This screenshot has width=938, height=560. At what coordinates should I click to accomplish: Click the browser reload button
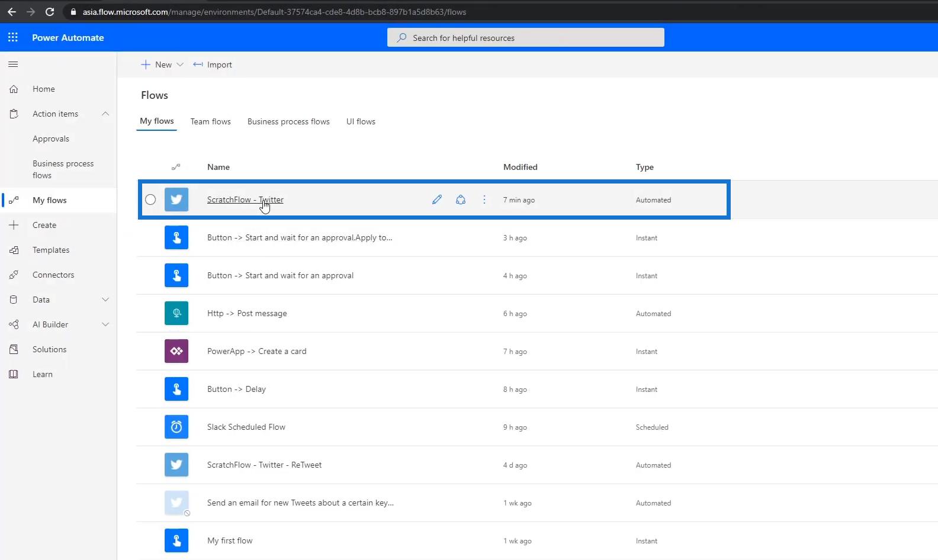(x=50, y=12)
